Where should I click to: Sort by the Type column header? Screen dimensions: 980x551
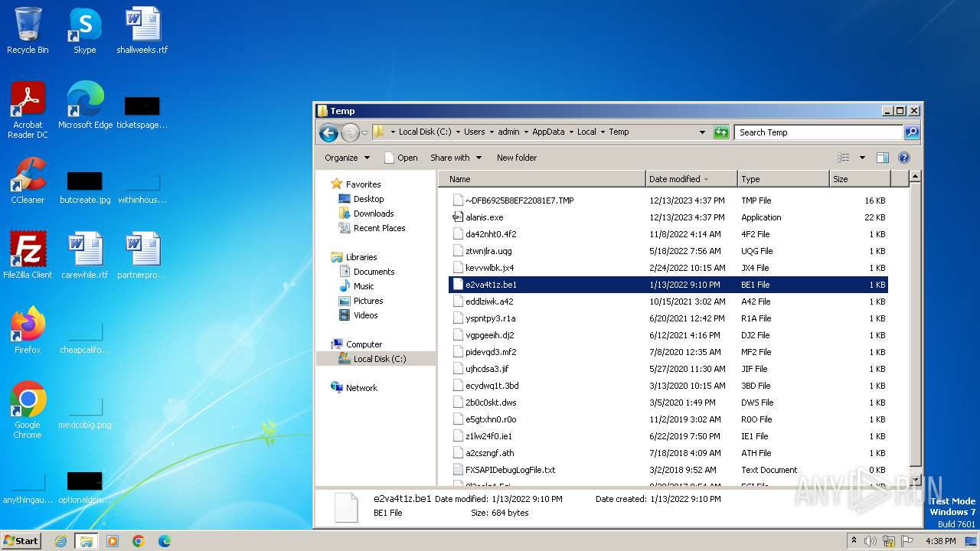click(x=783, y=179)
